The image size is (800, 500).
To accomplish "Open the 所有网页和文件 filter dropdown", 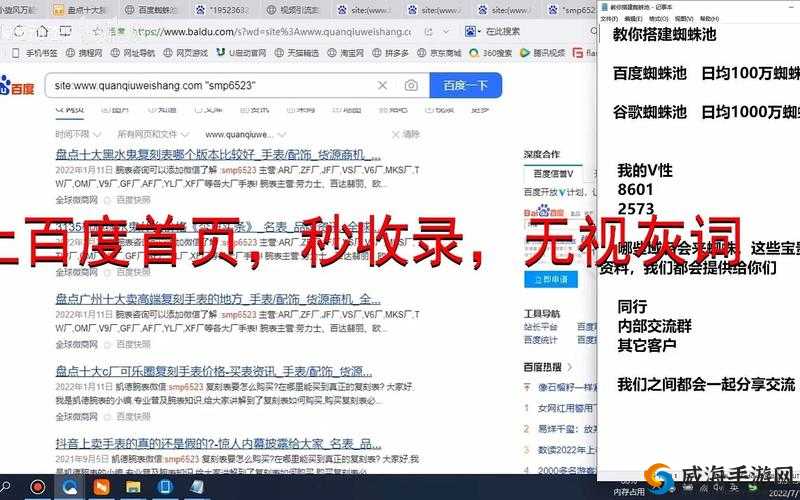I will click(x=153, y=134).
